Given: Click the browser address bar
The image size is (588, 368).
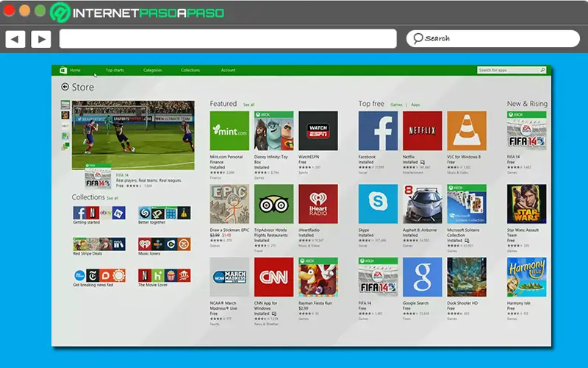Looking at the screenshot, I should click(x=228, y=39).
